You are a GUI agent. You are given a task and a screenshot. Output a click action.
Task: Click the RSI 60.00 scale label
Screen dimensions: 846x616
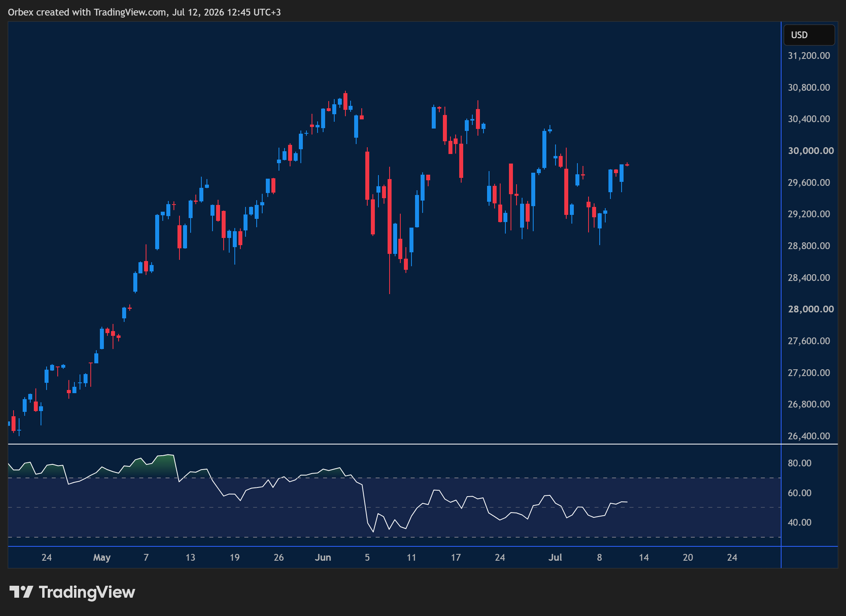(799, 493)
